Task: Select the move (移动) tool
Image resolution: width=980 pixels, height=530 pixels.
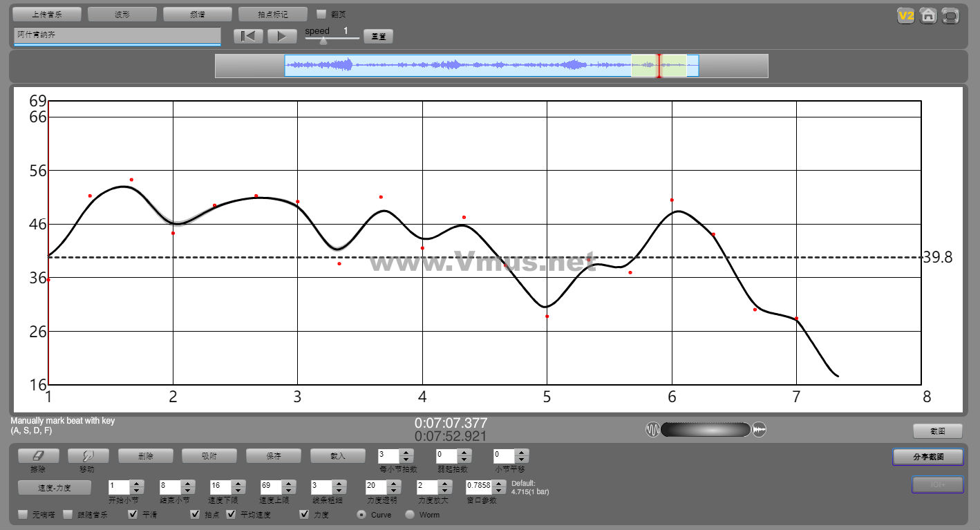Action: point(88,456)
